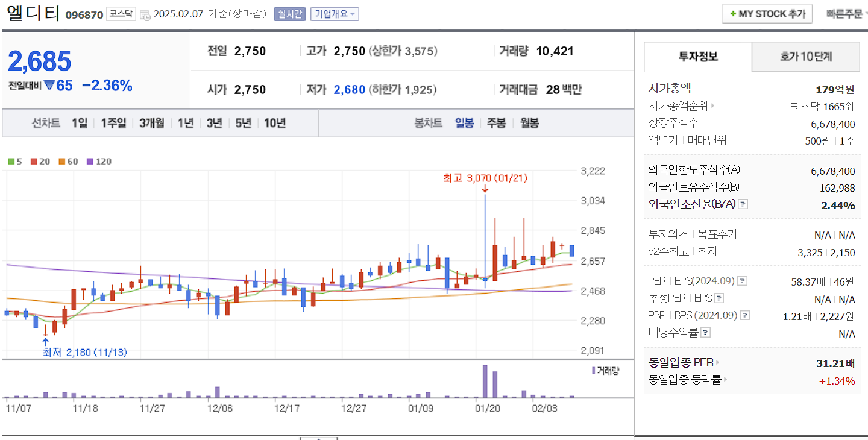868x440 pixels.
Task: Open the 외국인 소진율(B/A) help tooltip
Action: coord(743,204)
